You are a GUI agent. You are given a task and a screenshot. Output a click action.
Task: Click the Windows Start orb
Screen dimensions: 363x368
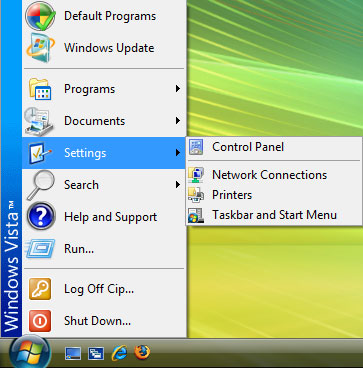pos(30,352)
